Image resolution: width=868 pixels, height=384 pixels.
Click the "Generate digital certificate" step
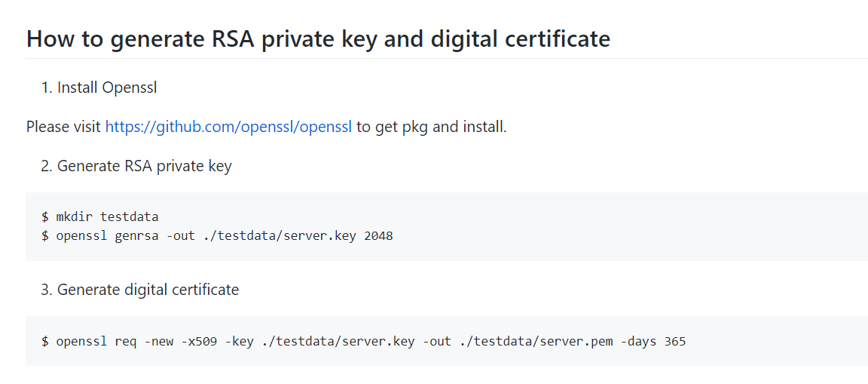pos(148,290)
